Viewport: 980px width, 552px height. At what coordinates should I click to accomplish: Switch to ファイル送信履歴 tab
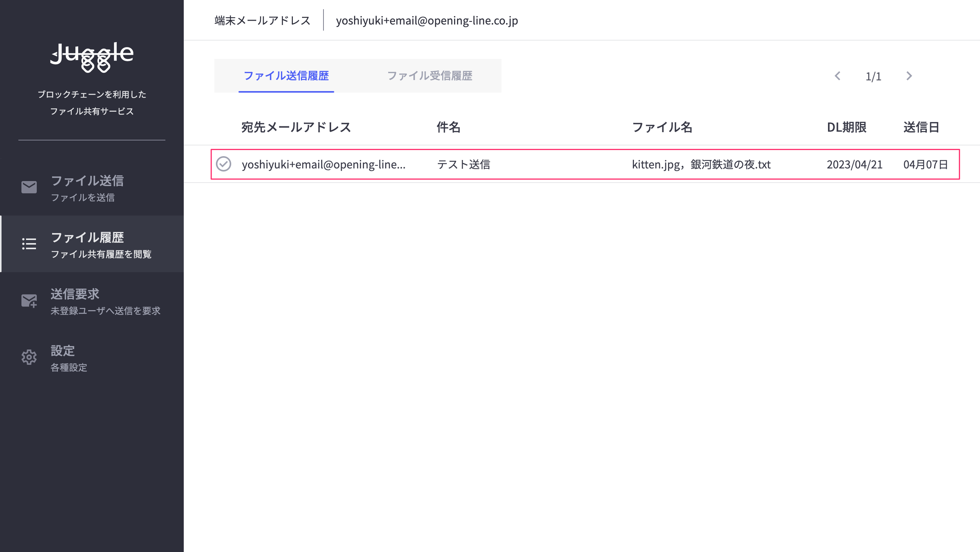286,76
